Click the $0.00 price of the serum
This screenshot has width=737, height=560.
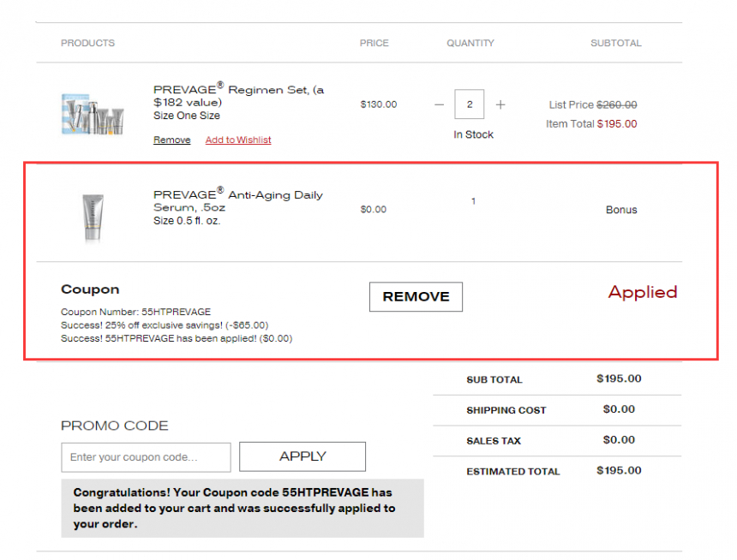tap(373, 210)
